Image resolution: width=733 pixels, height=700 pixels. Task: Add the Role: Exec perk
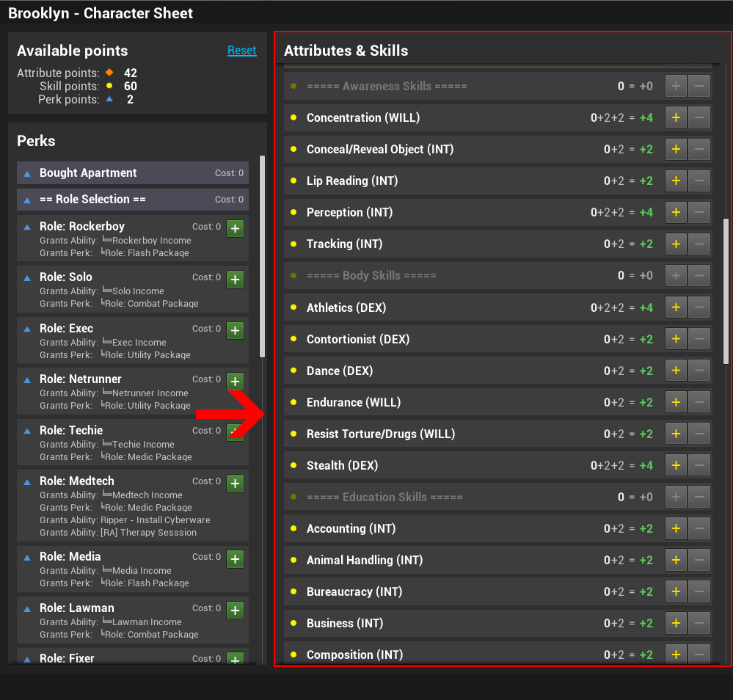[235, 330]
